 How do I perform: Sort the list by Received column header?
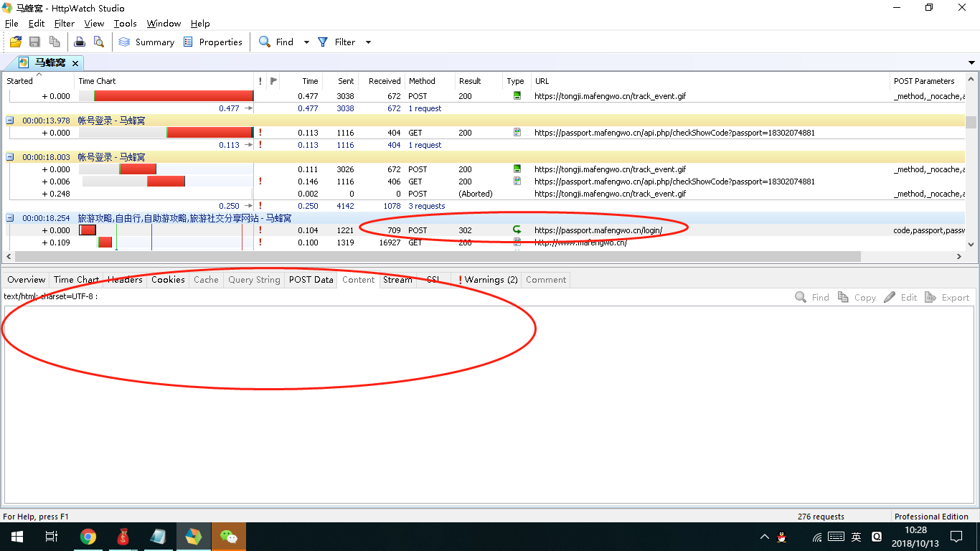tap(384, 81)
